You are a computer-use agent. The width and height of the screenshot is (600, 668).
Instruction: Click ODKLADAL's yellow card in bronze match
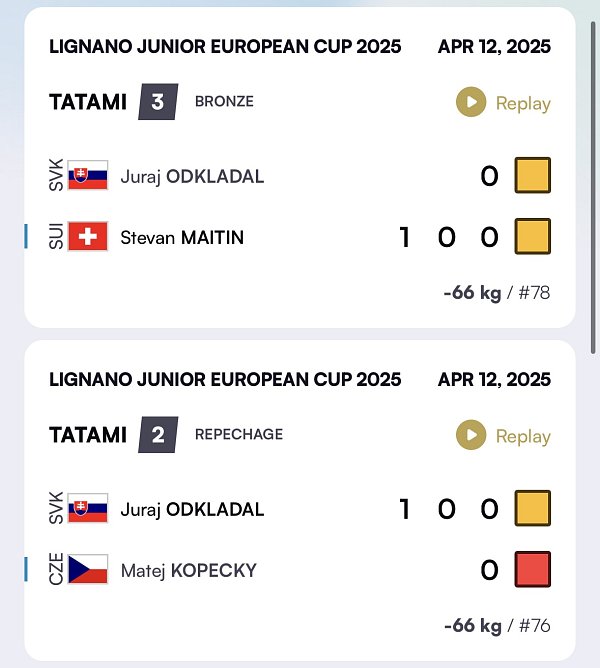(x=533, y=175)
